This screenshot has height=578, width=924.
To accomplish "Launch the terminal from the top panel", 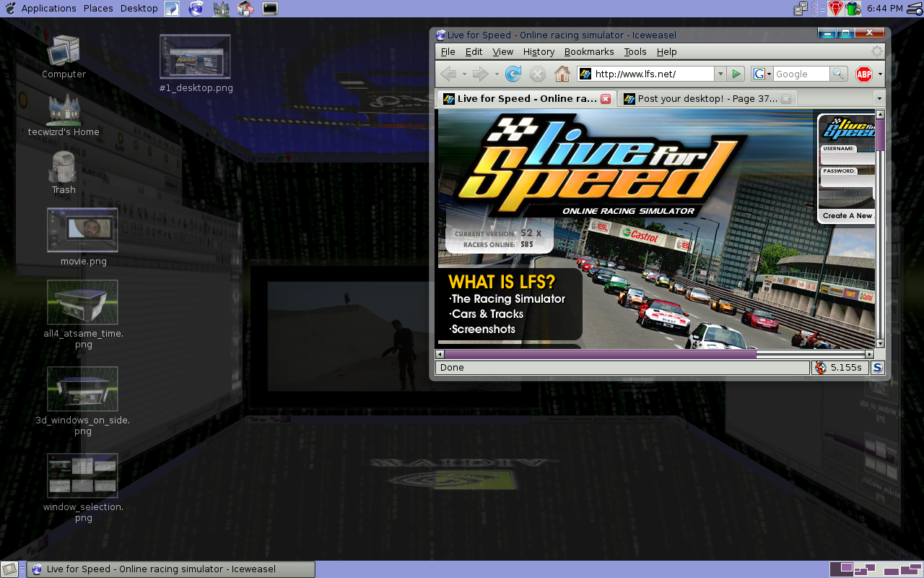I will [270, 9].
